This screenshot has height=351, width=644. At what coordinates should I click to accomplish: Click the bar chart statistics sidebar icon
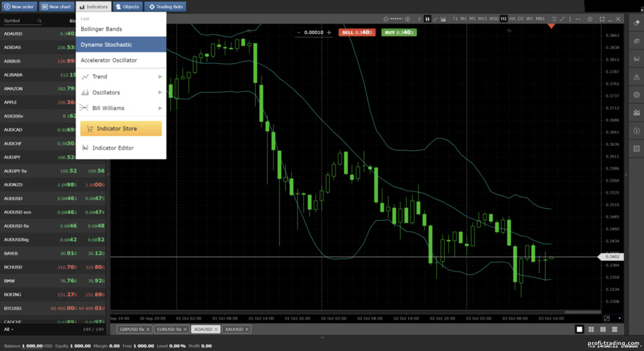637,113
